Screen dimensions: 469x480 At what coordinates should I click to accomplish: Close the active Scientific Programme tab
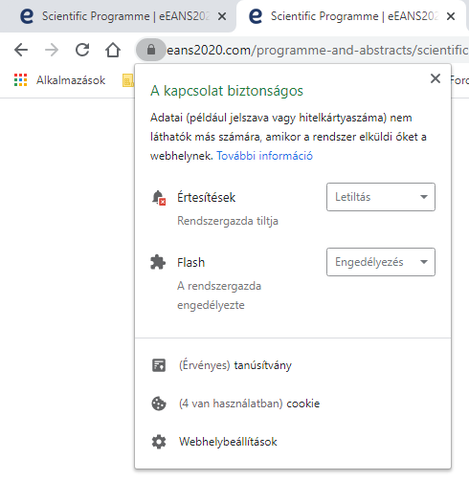point(451,16)
